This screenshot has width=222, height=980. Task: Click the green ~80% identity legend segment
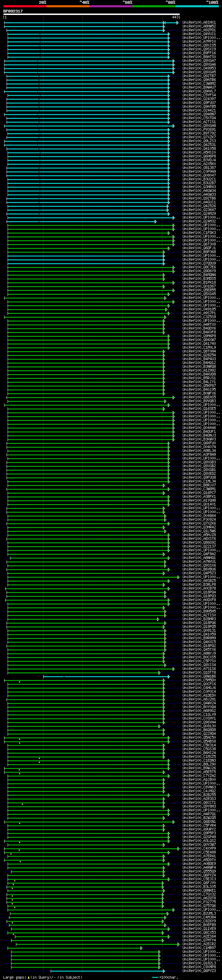click(154, 6)
